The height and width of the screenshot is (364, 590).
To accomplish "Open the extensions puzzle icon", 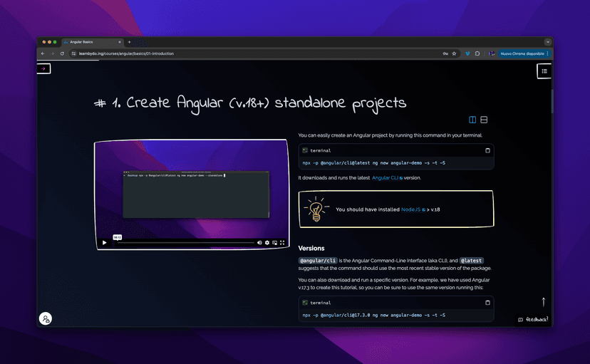I will pyautogui.click(x=477, y=53).
